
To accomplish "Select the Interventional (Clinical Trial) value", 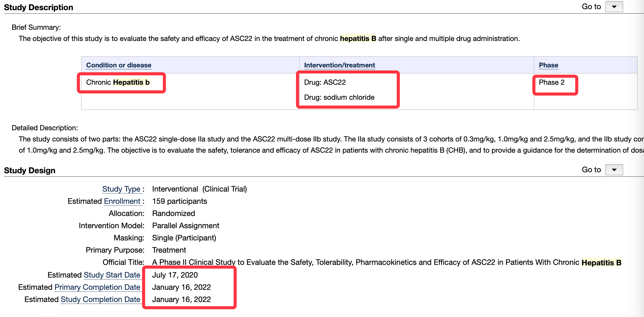I will point(199,189).
